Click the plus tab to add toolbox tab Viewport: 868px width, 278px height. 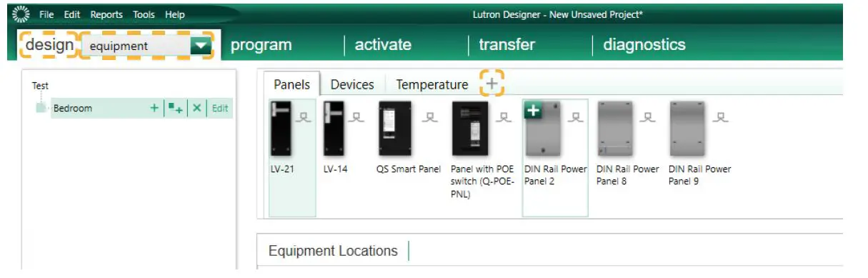tap(491, 84)
